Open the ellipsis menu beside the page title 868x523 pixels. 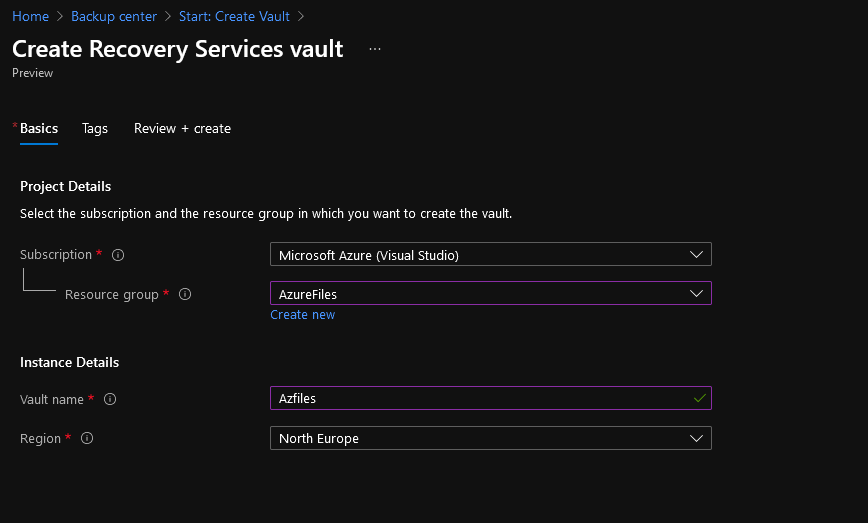click(x=375, y=49)
